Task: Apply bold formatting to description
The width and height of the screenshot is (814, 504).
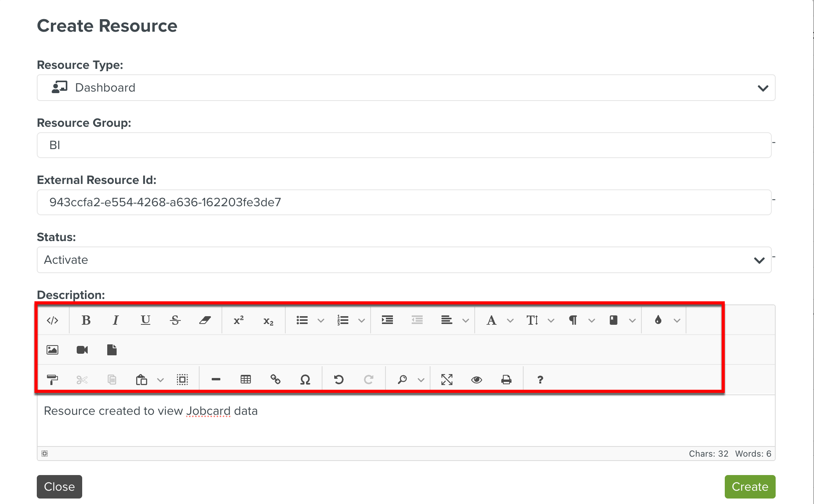Action: [x=86, y=320]
